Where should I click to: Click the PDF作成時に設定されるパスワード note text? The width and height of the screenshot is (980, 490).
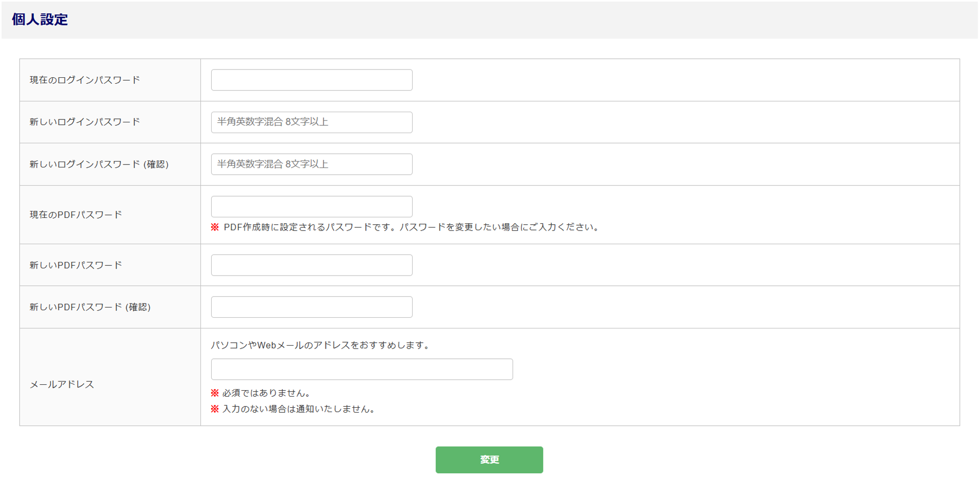click(411, 227)
